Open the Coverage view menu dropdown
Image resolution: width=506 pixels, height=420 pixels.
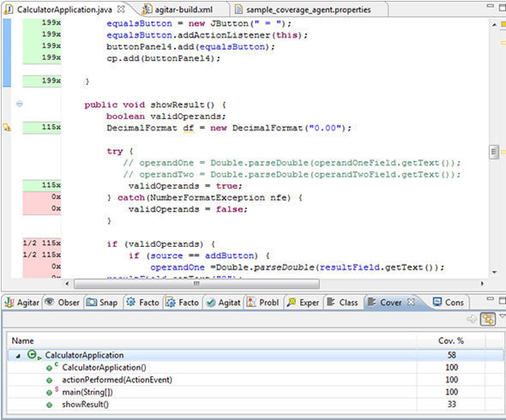tap(502, 316)
